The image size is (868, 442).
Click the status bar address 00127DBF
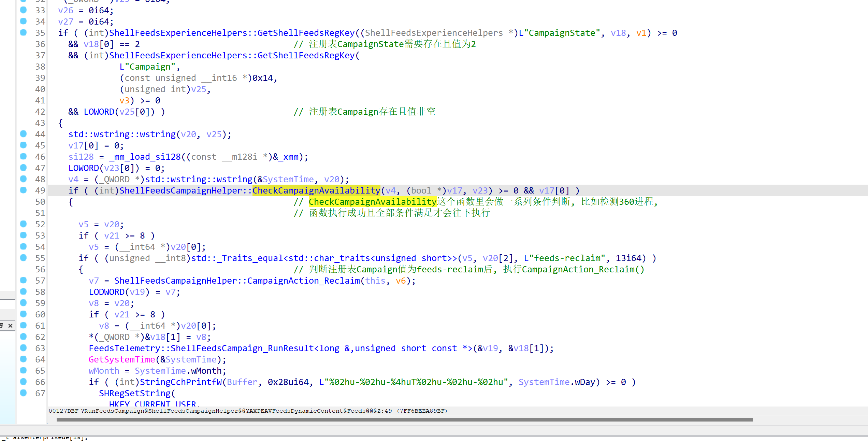[x=63, y=411]
